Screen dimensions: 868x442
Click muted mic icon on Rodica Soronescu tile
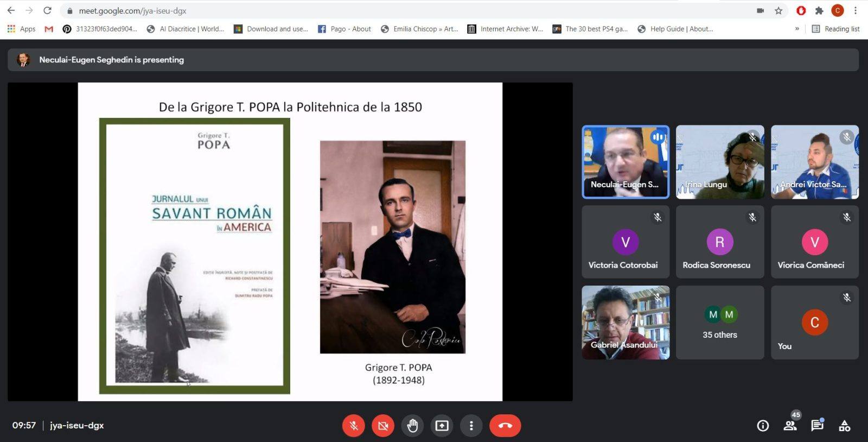(x=752, y=217)
